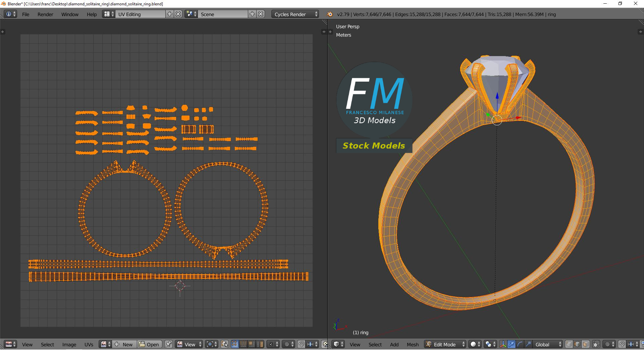Open the Cycles Render engine dropdown
Image resolution: width=644 pixels, height=350 pixels.
click(295, 14)
